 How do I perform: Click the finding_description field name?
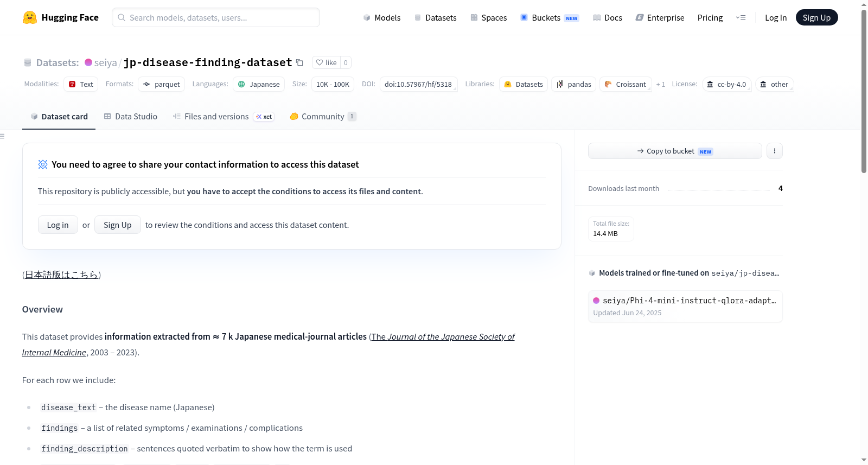click(85, 449)
